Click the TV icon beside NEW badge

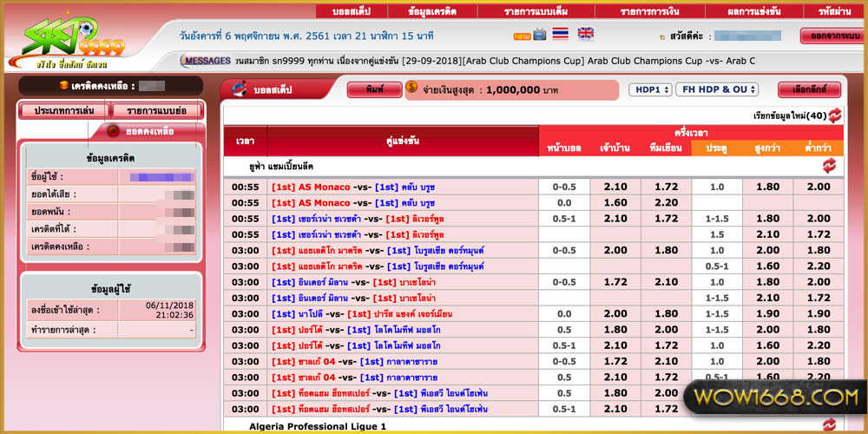[x=540, y=35]
